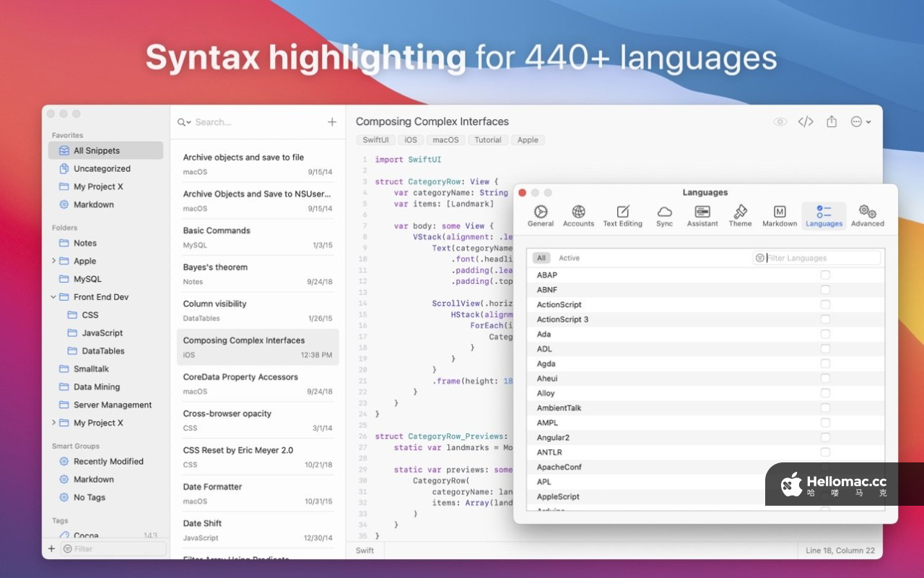Enable the ABNF language checkbox

[825, 290]
